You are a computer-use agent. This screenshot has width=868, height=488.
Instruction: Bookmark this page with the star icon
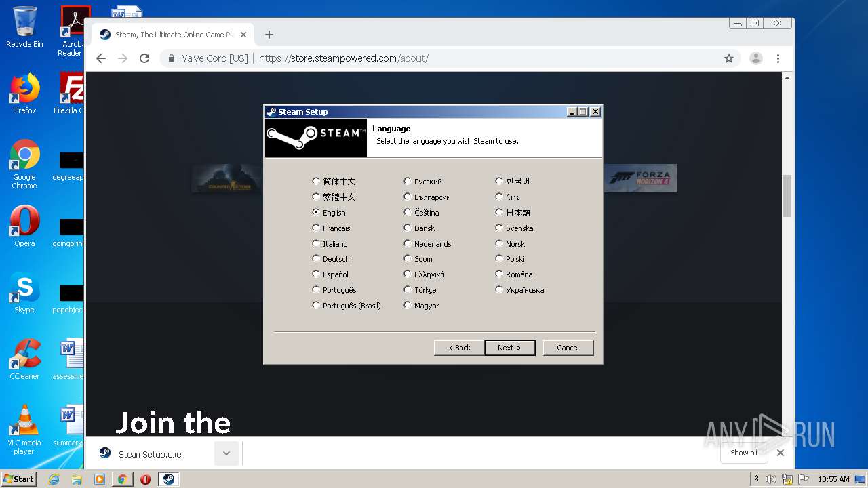pyautogui.click(x=729, y=58)
